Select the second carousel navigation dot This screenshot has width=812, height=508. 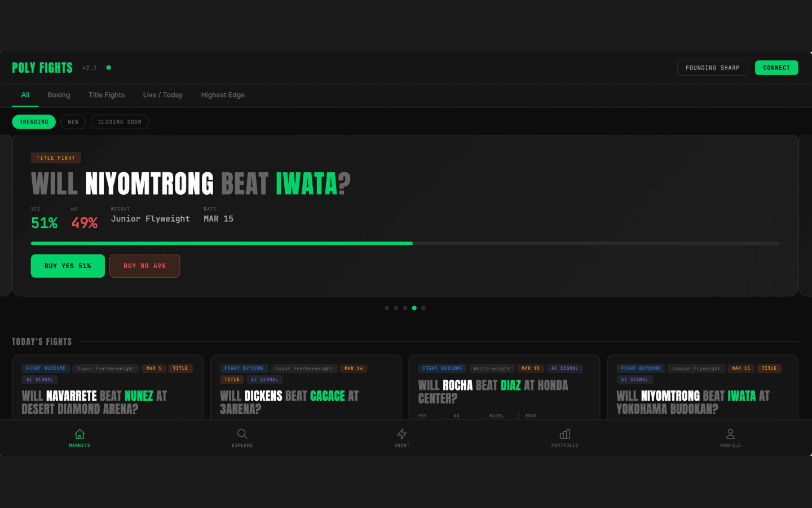396,308
